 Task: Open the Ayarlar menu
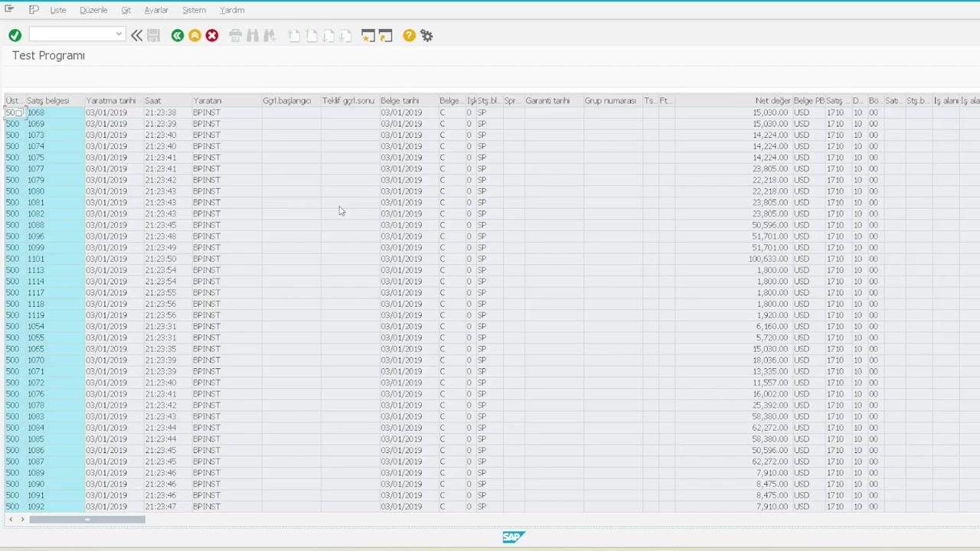[x=156, y=10]
